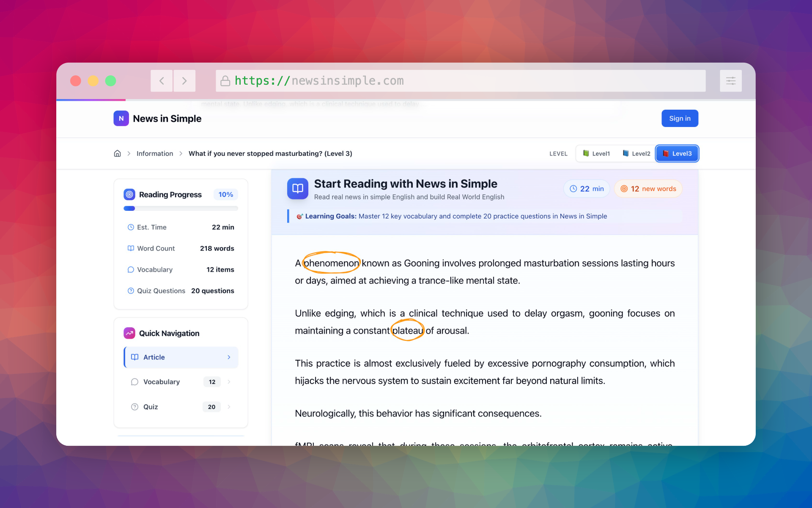
Task: Click the reading progress bar at 10%
Action: coord(181,208)
